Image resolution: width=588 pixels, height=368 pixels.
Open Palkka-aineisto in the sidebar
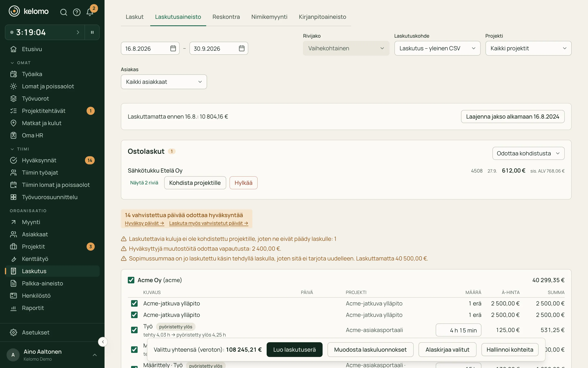coord(52,283)
